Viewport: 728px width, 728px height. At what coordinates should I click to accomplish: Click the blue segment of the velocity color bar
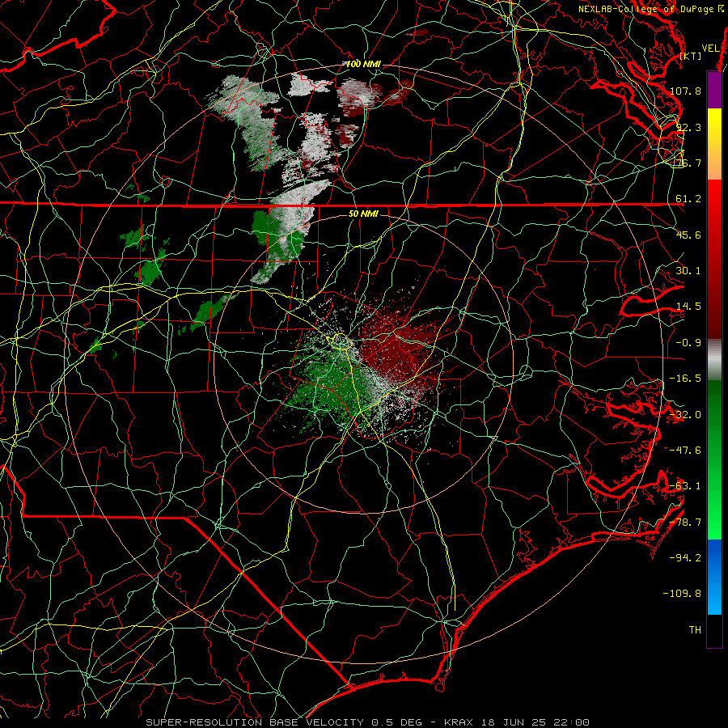pyautogui.click(x=714, y=577)
